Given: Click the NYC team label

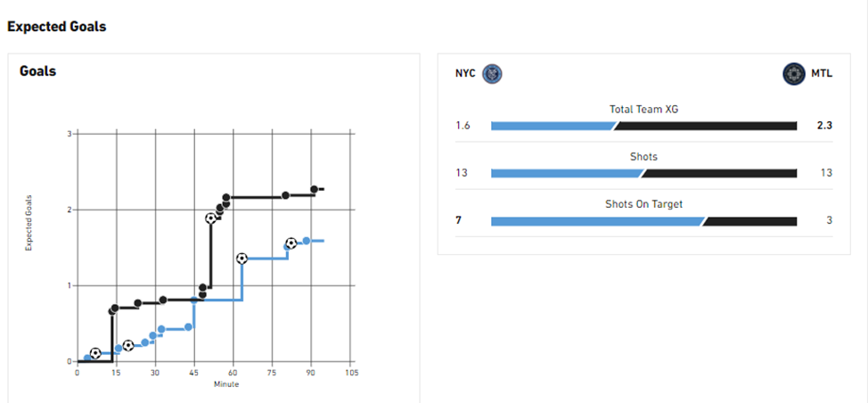Looking at the screenshot, I should (465, 74).
